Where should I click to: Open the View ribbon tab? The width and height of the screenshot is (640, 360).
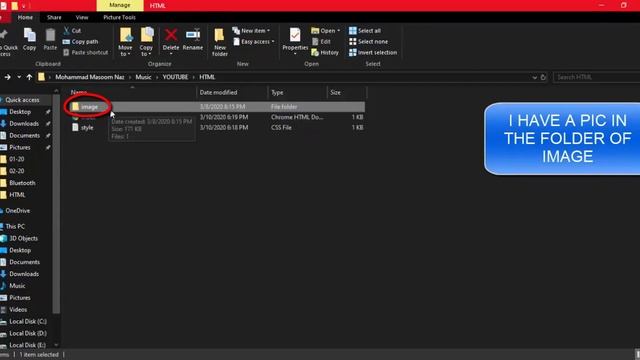tap(82, 18)
